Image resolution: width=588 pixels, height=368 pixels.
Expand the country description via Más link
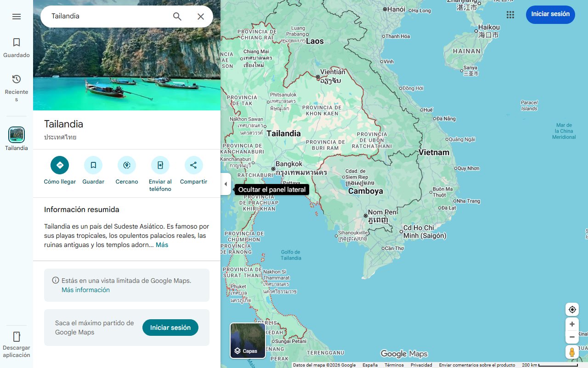[x=162, y=245]
